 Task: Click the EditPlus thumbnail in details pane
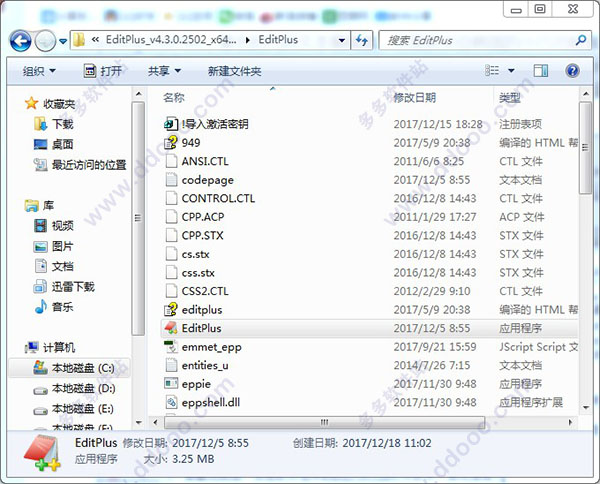(x=42, y=452)
